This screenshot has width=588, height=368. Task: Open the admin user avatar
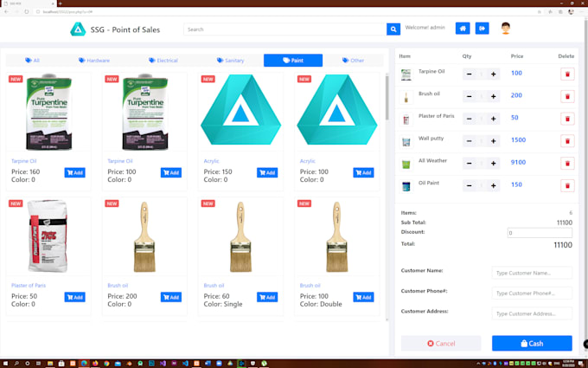click(506, 29)
